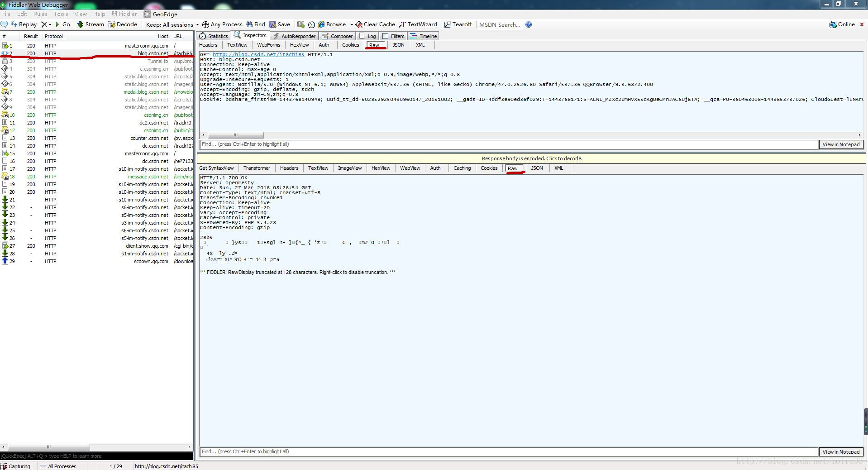Click the QuickExec command box
Image resolution: width=868 pixels, height=470 pixels.
coord(96,456)
